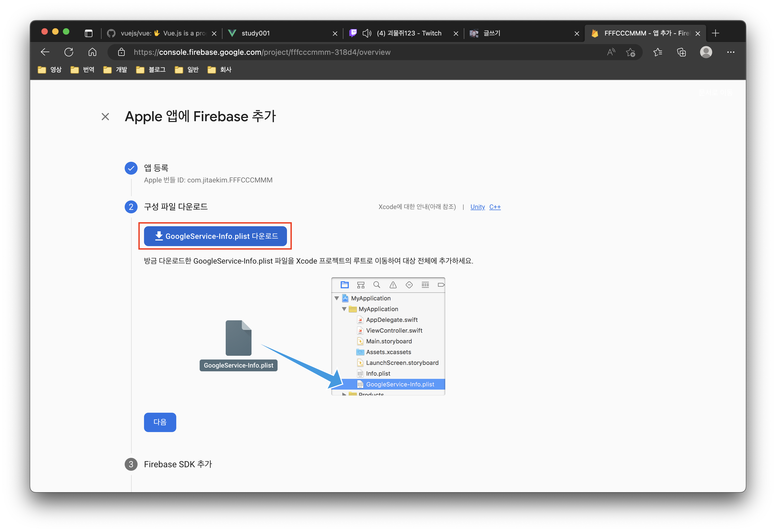Add this page to favorites star icon

[x=630, y=52]
